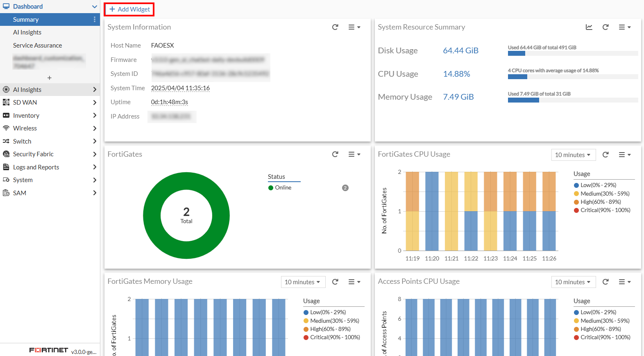Viewport: 644px width, 356px height.
Task: Toggle the Critical(90% - 100%) legend in FortiGates Memory Usage
Action: click(334, 338)
